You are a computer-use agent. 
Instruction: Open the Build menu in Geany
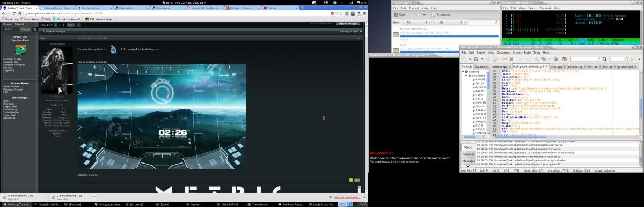click(x=528, y=53)
